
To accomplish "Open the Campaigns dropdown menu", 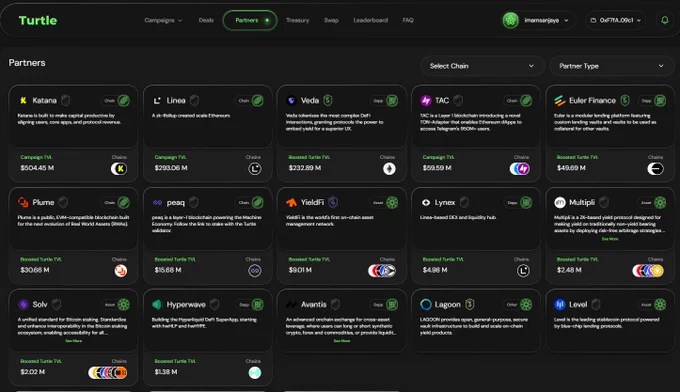I will pos(163,20).
